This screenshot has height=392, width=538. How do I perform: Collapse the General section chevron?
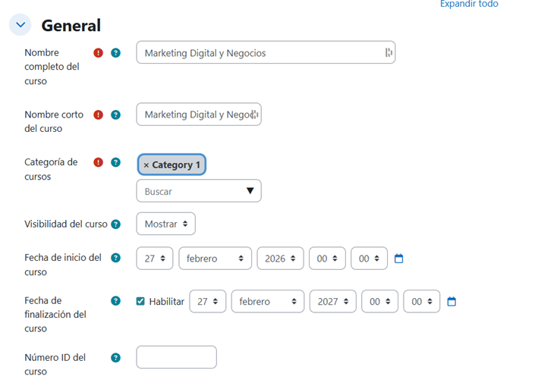[x=20, y=25]
